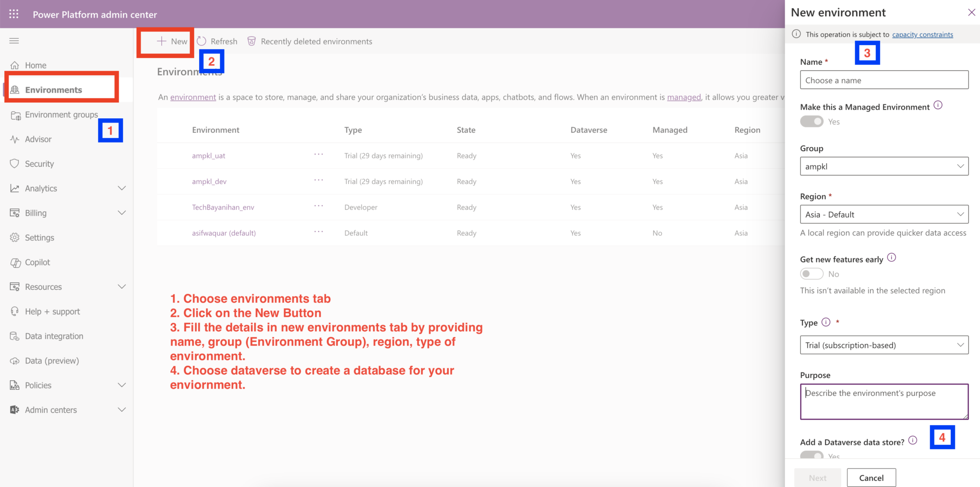Collapse the navigation with the hamburger icon
Screen dimensions: 980x487
pyautogui.click(x=14, y=40)
